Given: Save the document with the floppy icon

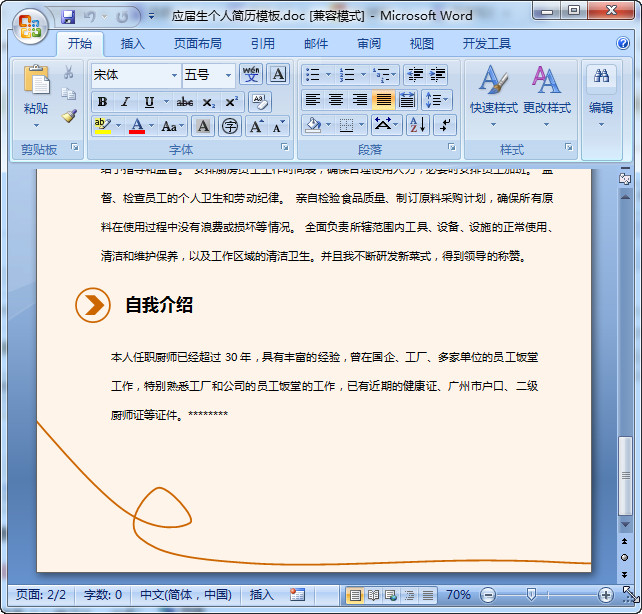Looking at the screenshot, I should pyautogui.click(x=68, y=16).
